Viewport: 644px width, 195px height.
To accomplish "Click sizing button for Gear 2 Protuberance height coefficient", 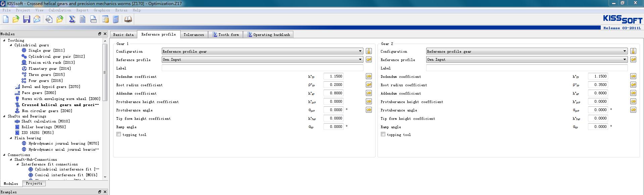I will click(x=633, y=101).
